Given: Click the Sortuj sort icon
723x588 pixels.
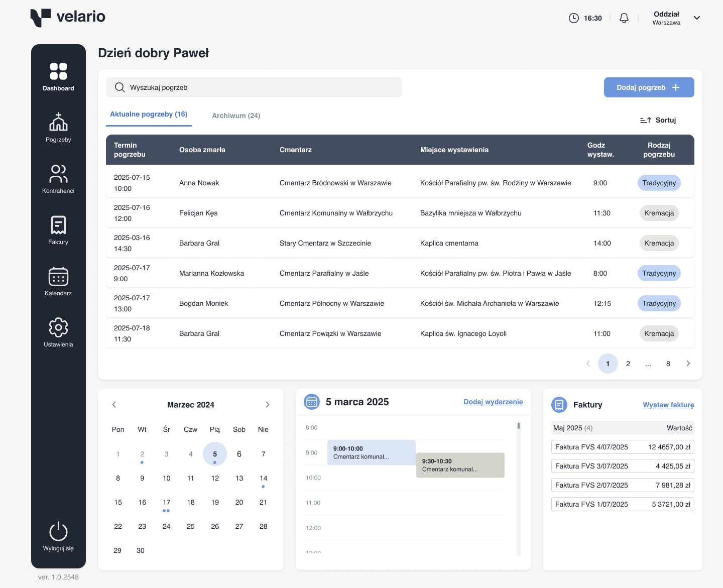Looking at the screenshot, I should click(x=646, y=120).
